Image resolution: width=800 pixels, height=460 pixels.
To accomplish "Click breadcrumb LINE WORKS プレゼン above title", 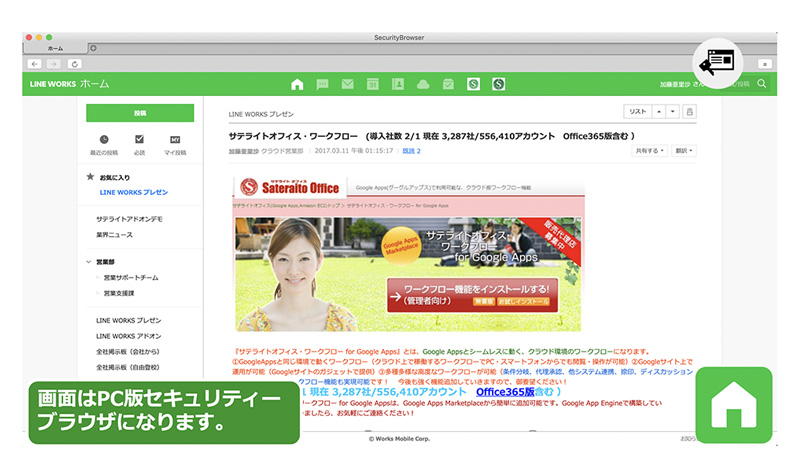I will pos(261,114).
